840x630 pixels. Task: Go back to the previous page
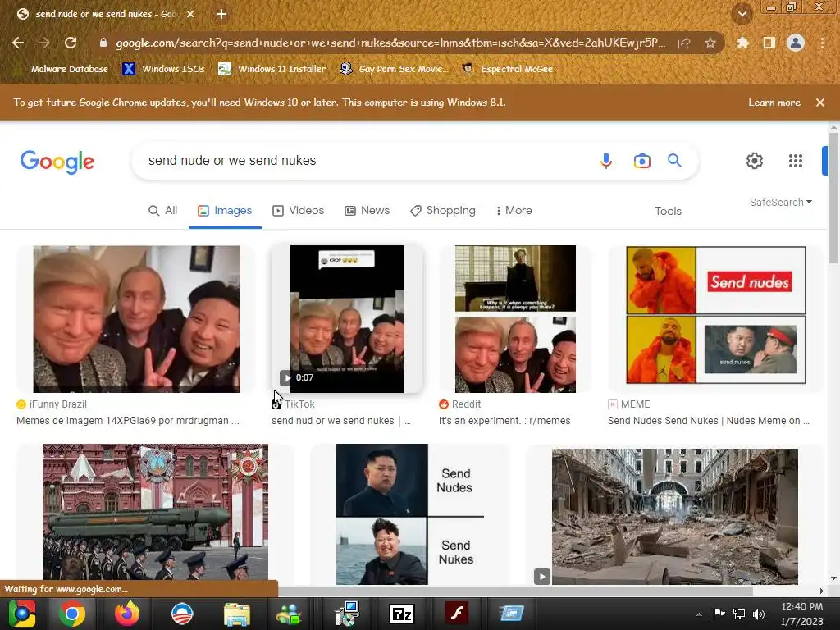point(18,43)
